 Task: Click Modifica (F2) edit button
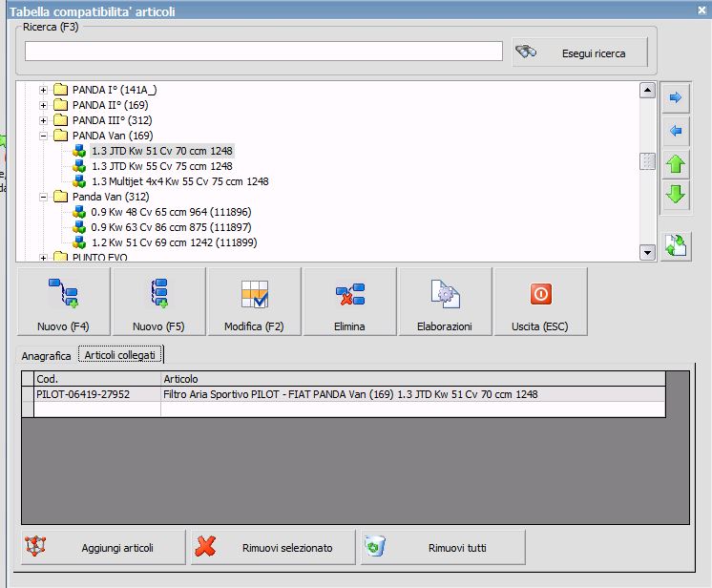click(x=254, y=302)
